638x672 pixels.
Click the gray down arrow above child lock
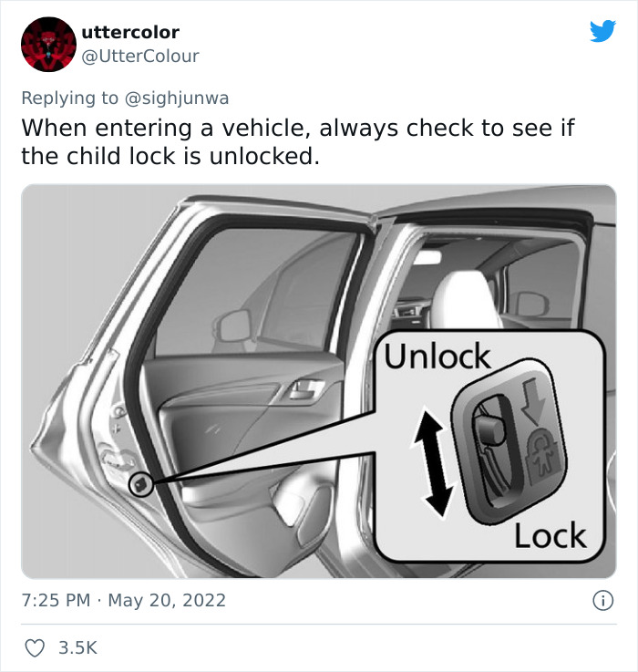[x=533, y=401]
